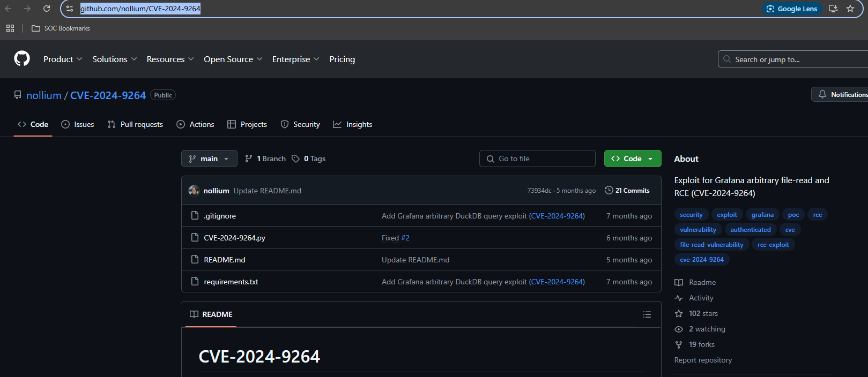Open the CVE-2024-9264.py file
The width and height of the screenshot is (868, 377).
tap(234, 238)
